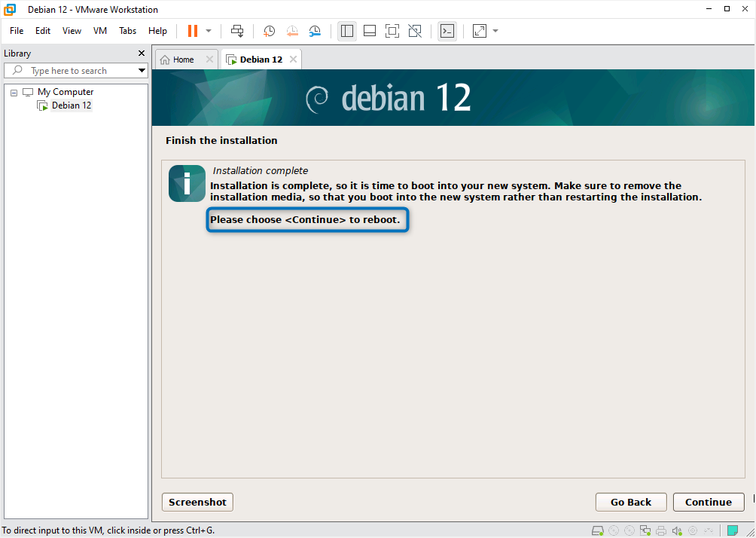Viewport: 756px width, 538px height.
Task: Take a snapshot of this virtual machine
Action: (269, 31)
